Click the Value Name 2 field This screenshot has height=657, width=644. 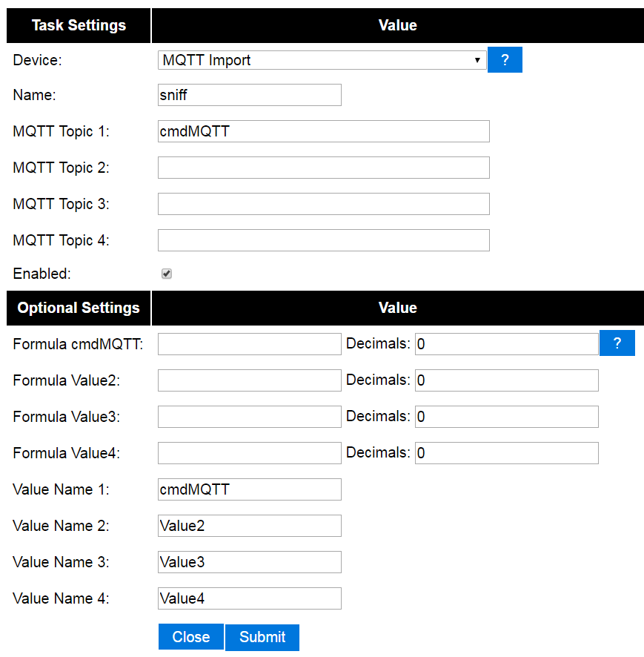pos(250,526)
